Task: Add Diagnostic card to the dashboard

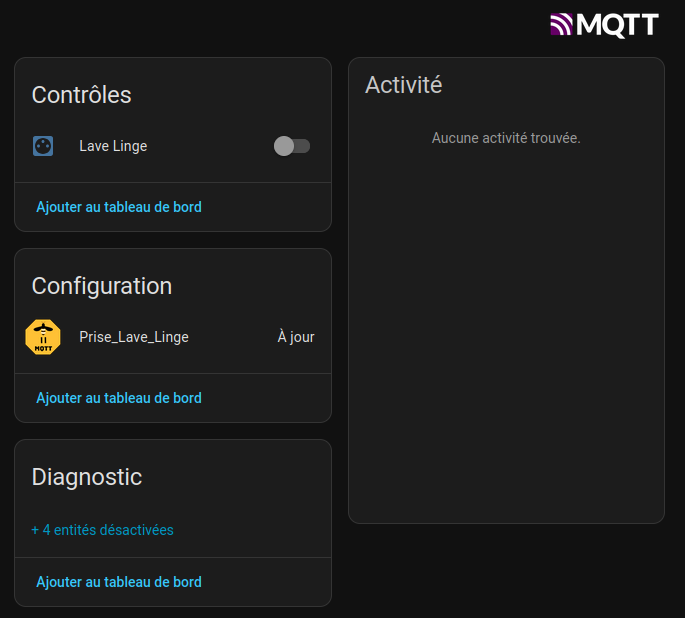Action: (x=119, y=582)
